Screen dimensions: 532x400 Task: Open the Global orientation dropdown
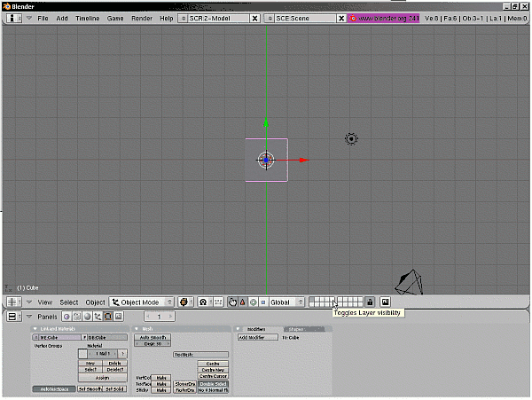click(286, 302)
